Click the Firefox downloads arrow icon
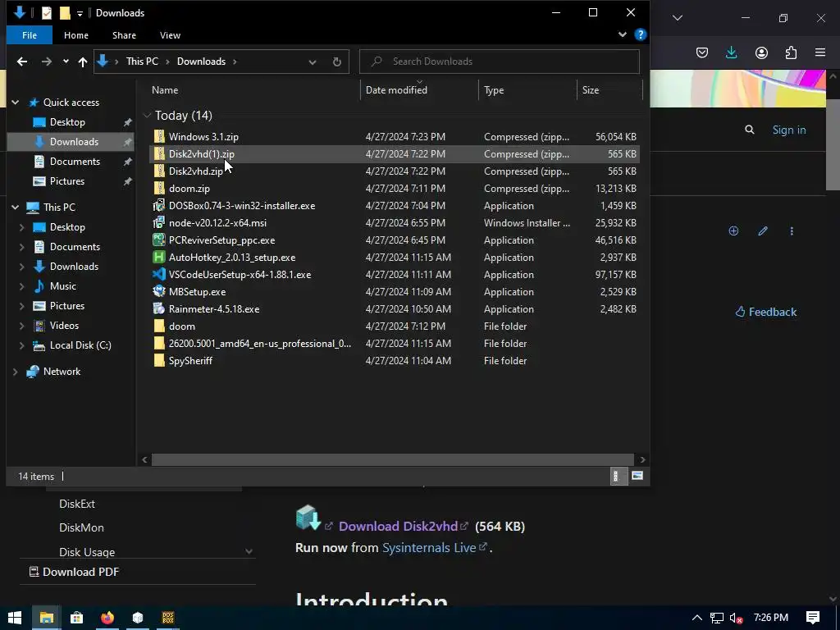 point(731,52)
